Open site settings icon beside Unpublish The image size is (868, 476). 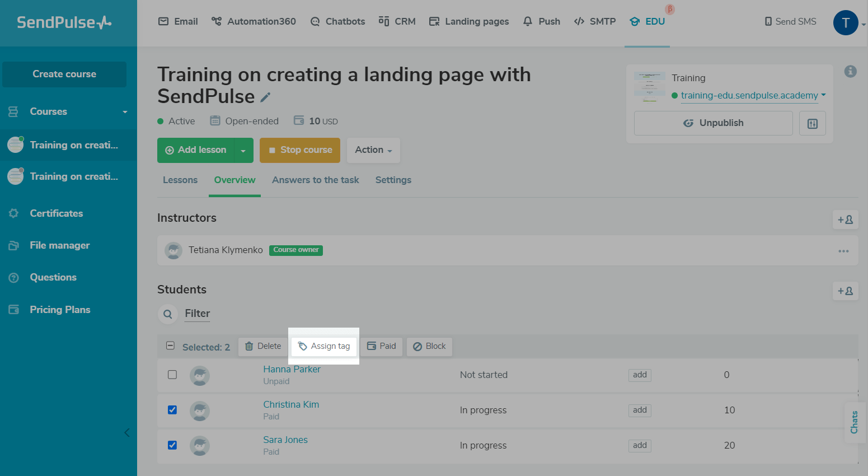coord(812,123)
